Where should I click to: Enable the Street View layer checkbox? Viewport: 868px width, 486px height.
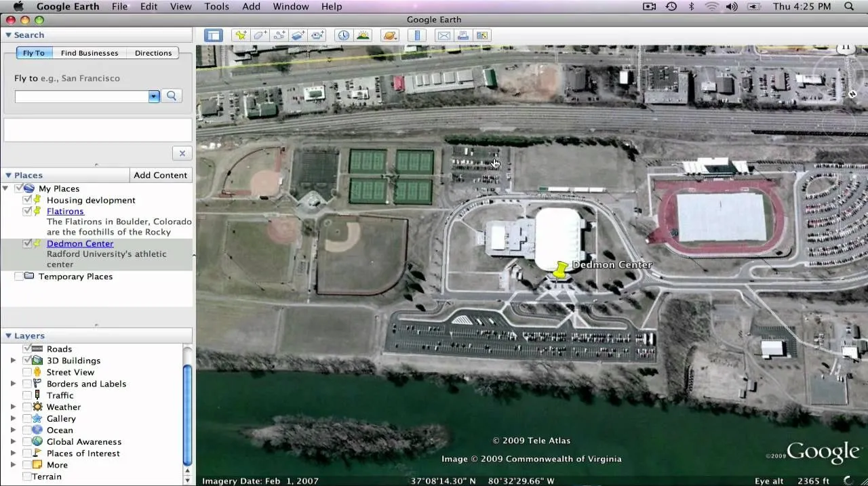[27, 372]
